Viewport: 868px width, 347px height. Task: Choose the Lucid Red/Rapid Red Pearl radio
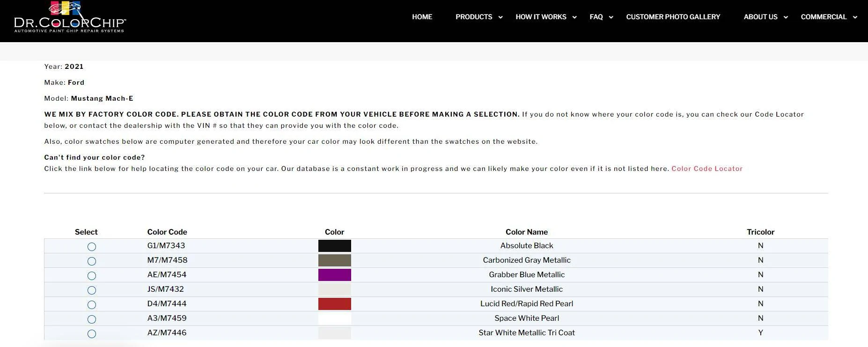[92, 305]
